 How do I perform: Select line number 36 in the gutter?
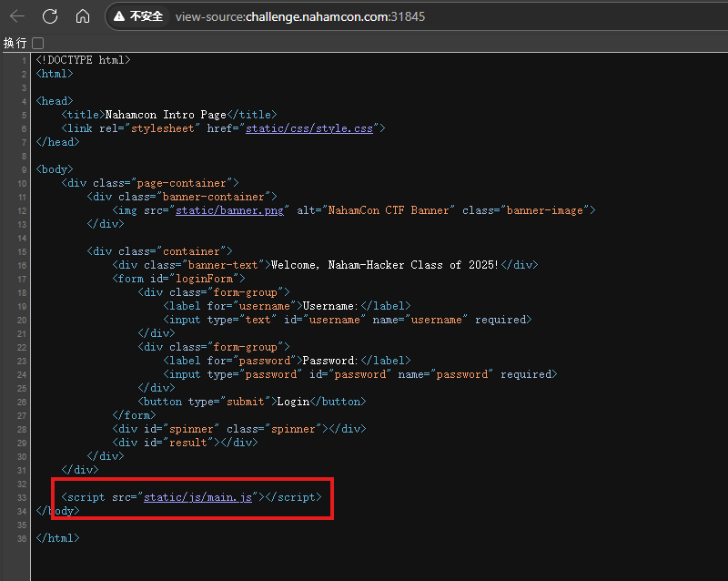[x=22, y=539]
